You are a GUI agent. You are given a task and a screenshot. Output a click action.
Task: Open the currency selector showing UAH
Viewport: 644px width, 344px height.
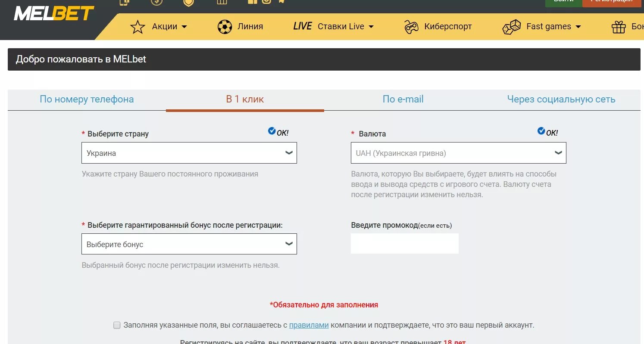[x=459, y=153]
